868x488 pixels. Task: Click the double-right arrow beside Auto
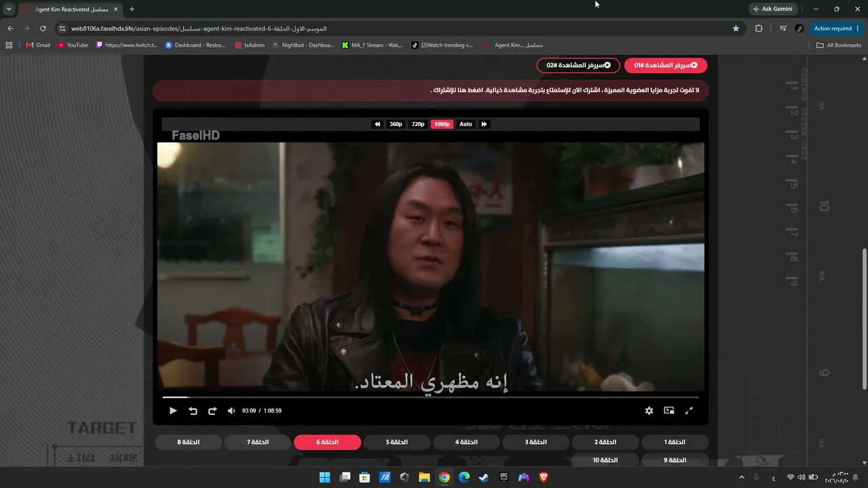tap(484, 124)
